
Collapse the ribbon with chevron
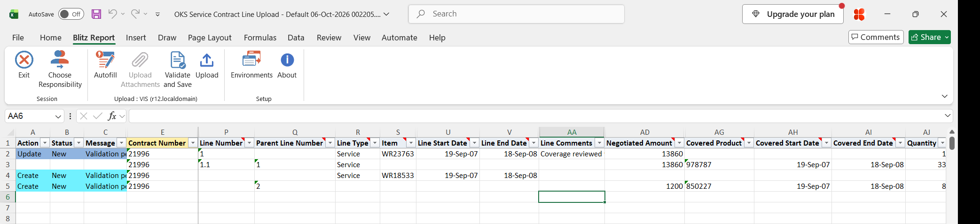tap(945, 96)
